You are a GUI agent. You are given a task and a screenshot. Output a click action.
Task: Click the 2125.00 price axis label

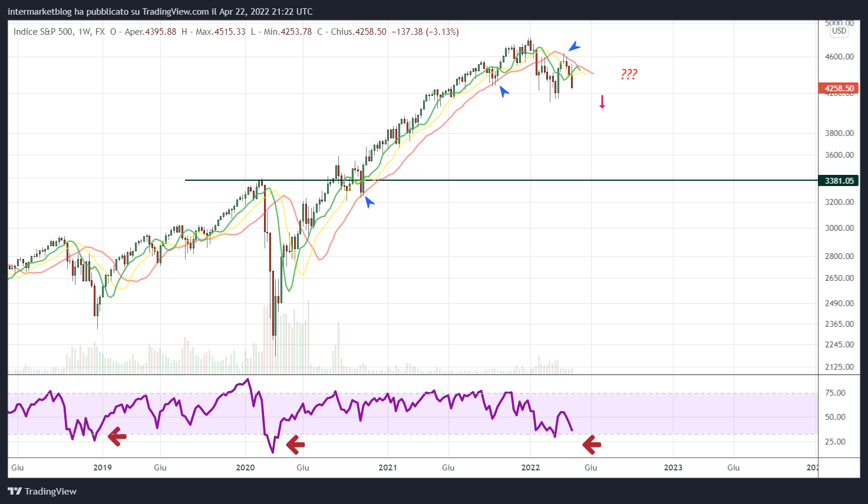click(839, 367)
